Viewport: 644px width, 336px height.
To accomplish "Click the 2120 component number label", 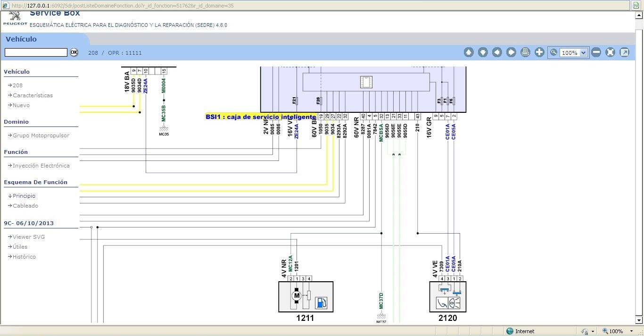I will pos(448,318).
